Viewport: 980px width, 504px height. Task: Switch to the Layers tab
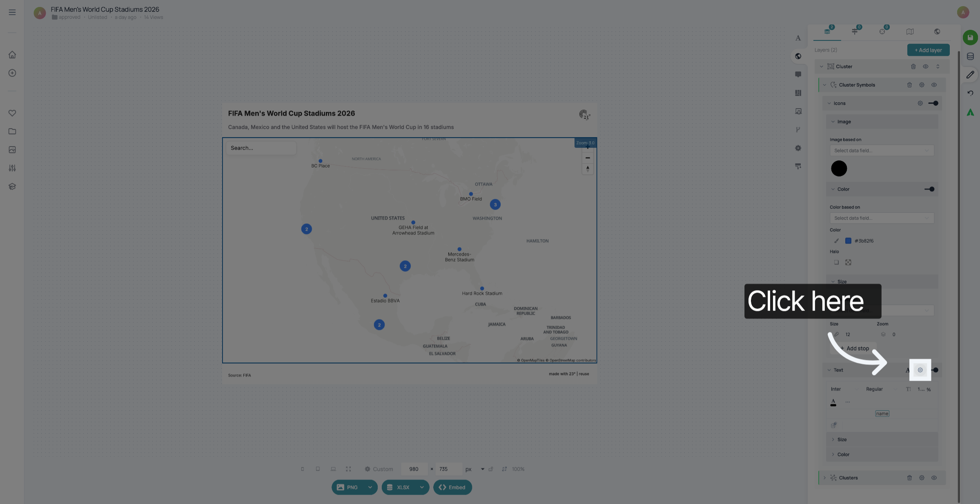coord(827,31)
